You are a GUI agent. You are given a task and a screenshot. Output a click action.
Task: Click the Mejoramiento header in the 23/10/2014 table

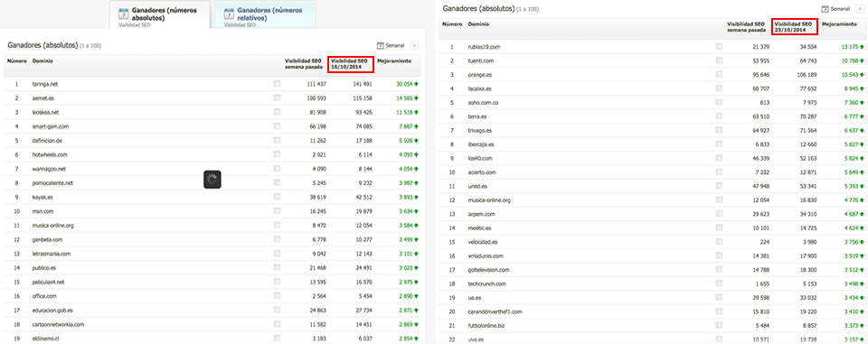tap(840, 24)
